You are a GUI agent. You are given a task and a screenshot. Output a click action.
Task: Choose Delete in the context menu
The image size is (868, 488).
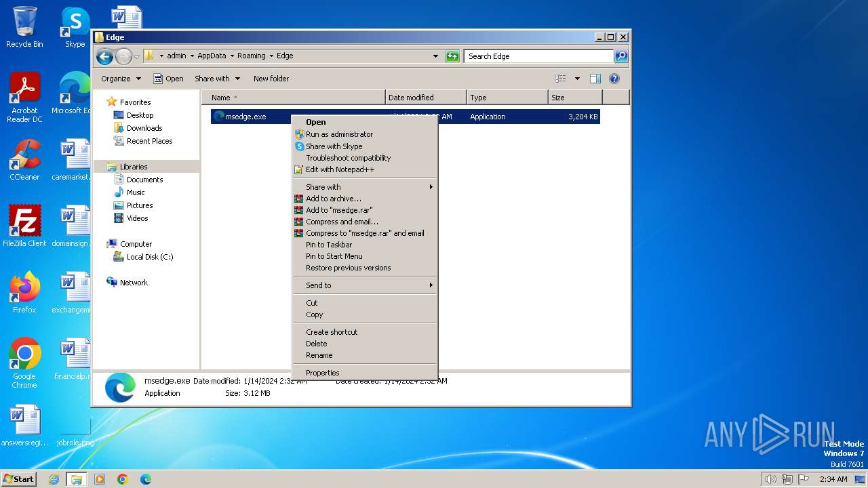click(365, 344)
